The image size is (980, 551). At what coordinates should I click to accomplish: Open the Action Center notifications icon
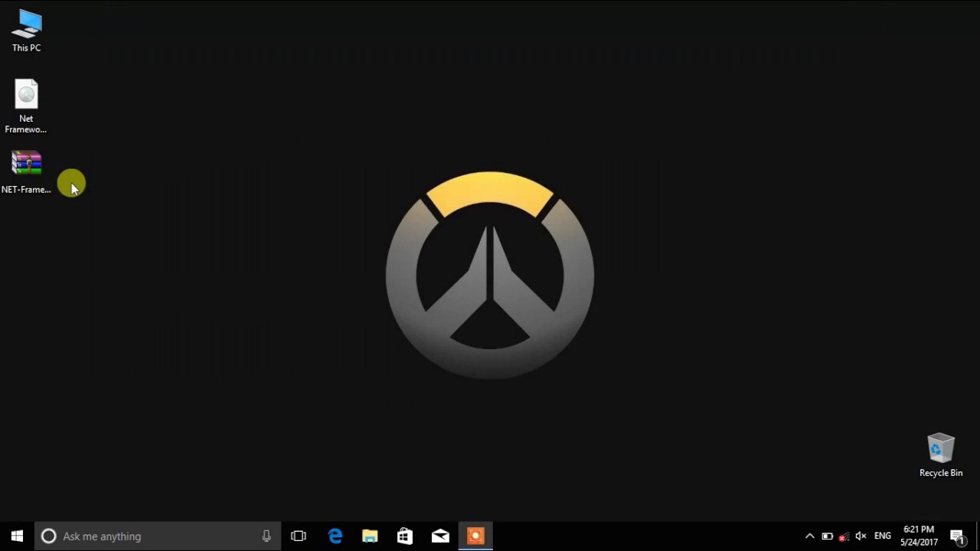pyautogui.click(x=958, y=536)
